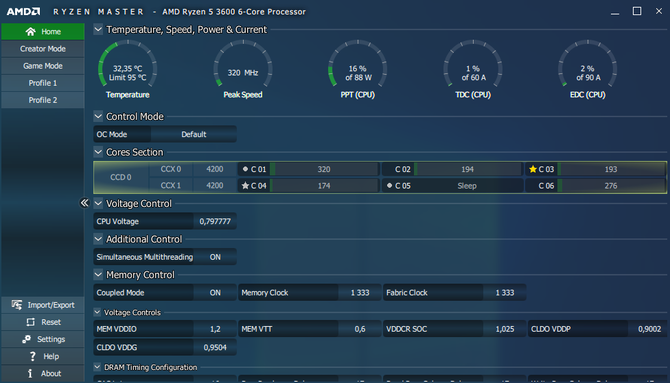Collapse the Memory Control section
Screen dimensions: 670x383
(98, 274)
